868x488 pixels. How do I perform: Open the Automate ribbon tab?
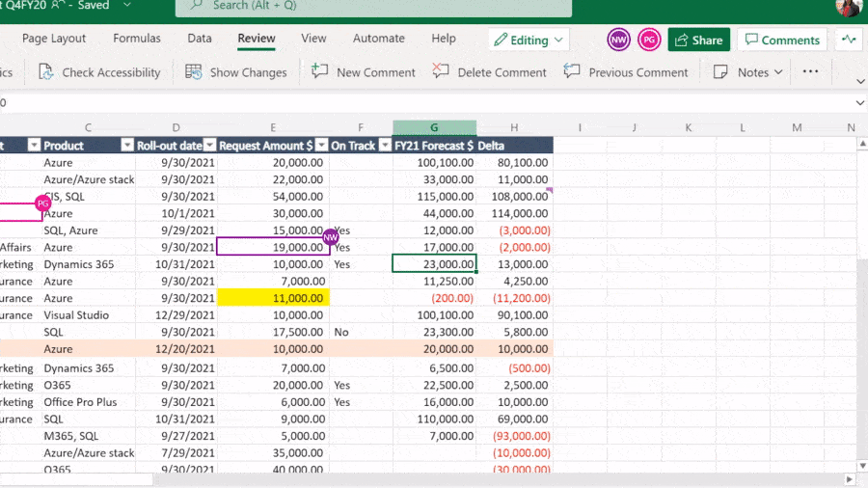(378, 39)
